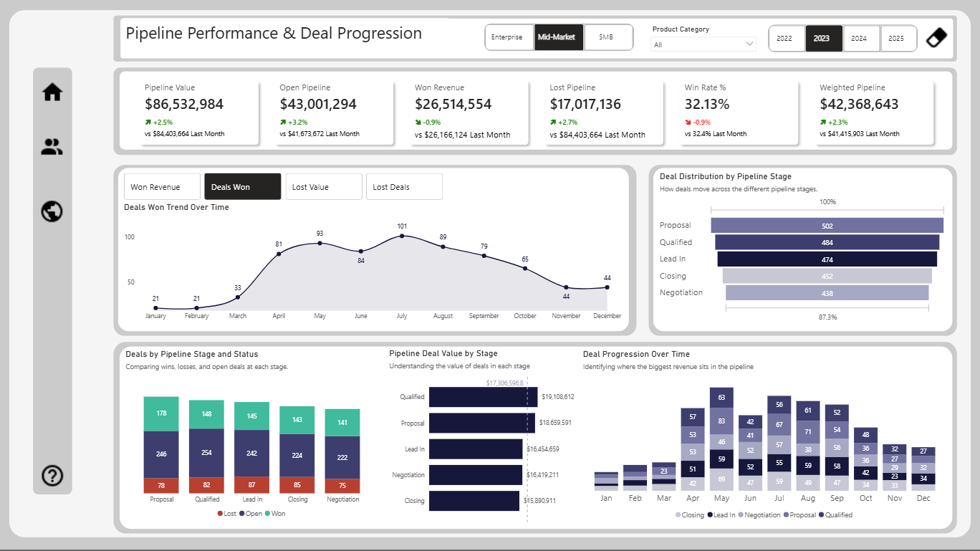The width and height of the screenshot is (980, 551).
Task: Select the Won segment 141 in Negotiation column
Action: point(342,423)
